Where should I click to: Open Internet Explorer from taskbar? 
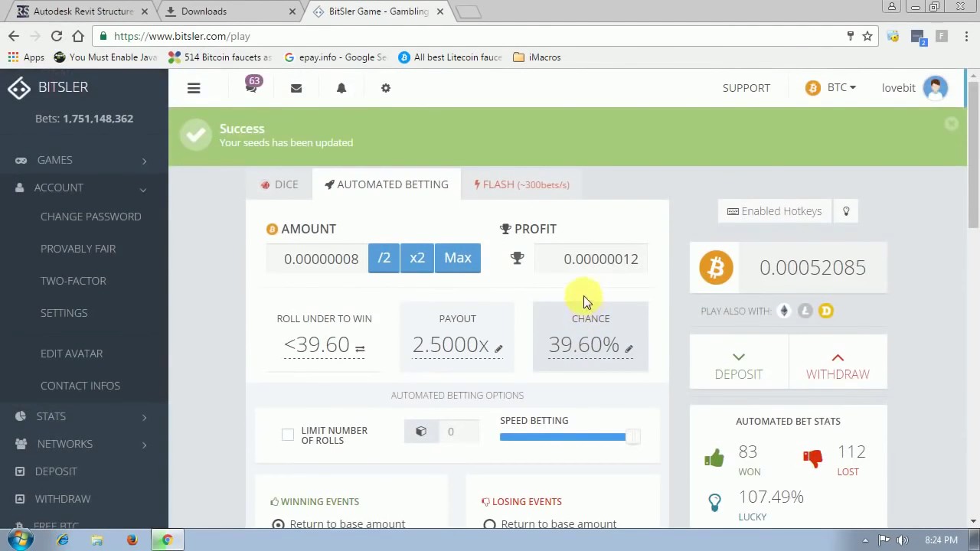coord(63,540)
